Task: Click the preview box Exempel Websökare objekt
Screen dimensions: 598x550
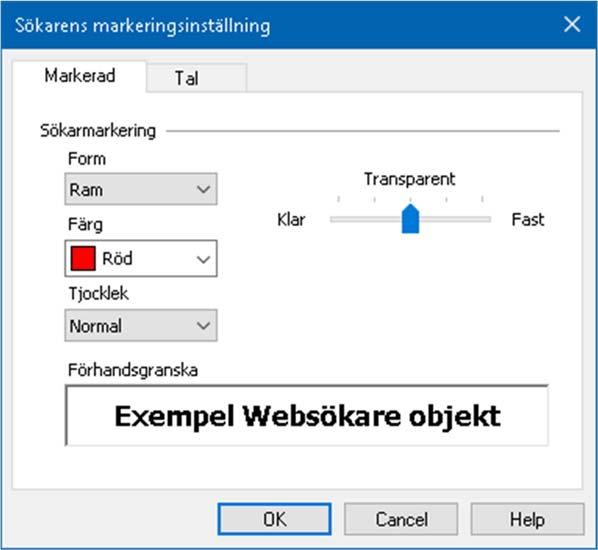Action: pyautogui.click(x=307, y=415)
